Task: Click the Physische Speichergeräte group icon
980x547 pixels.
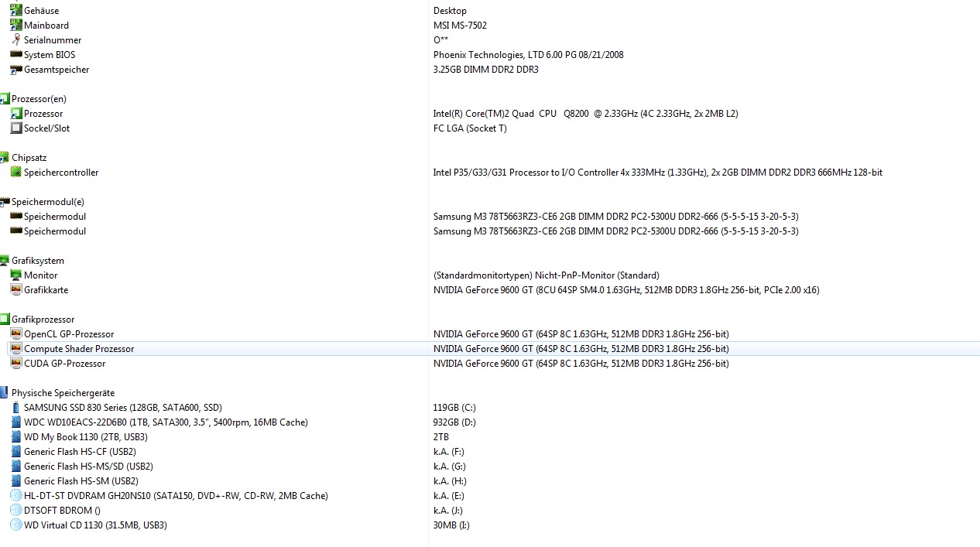Action: point(5,393)
